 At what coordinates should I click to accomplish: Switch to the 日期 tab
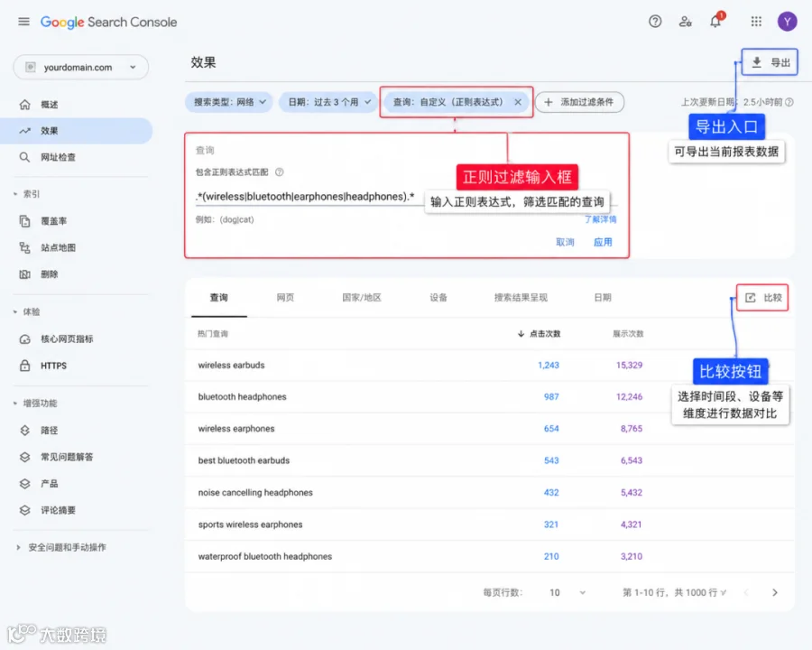click(603, 298)
